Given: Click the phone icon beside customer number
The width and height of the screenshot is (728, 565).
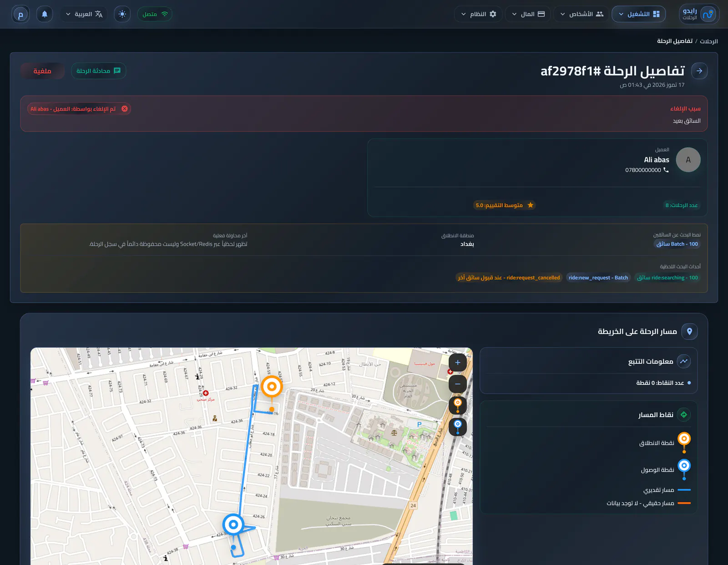Looking at the screenshot, I should [666, 170].
